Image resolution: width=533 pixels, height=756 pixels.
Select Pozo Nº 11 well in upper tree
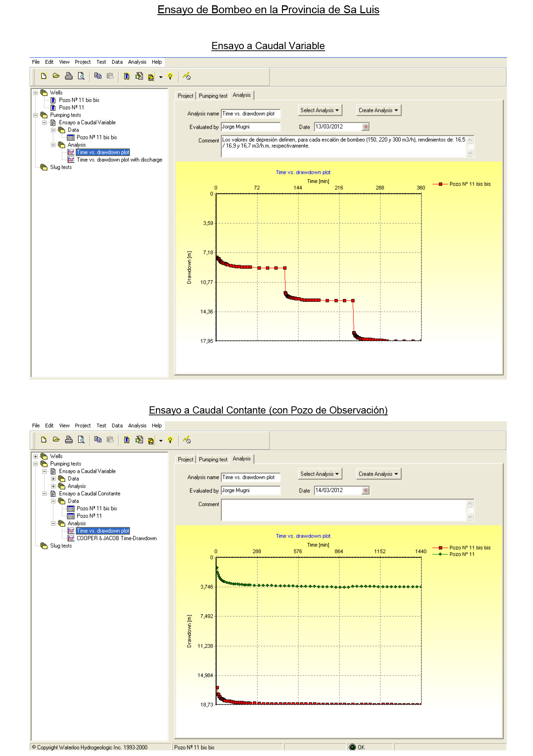(71, 107)
